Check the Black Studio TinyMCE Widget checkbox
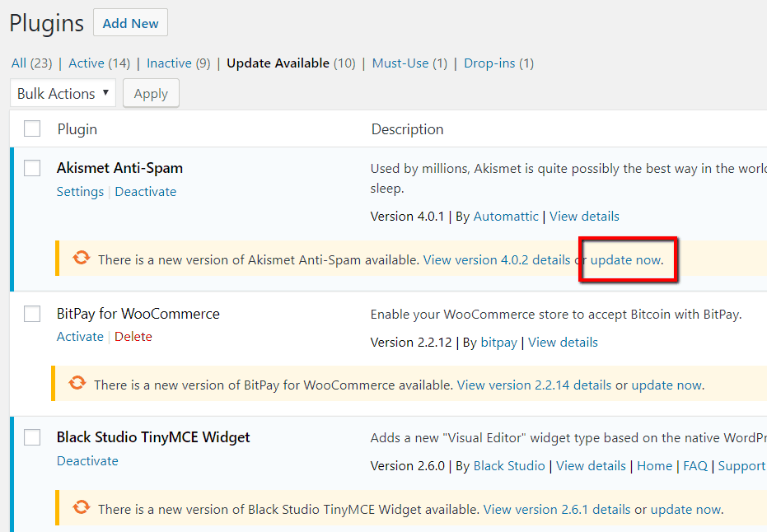This screenshot has width=767, height=532. pyautogui.click(x=32, y=437)
